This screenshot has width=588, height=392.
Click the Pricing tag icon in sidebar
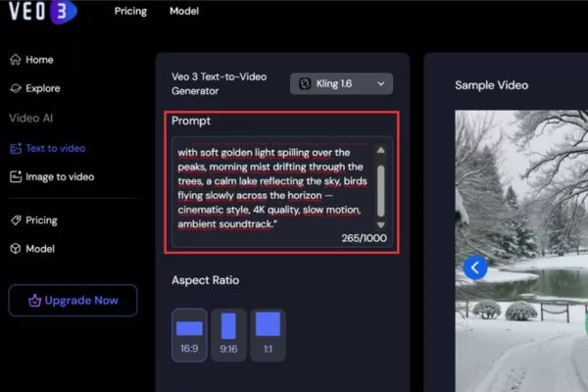coord(16,220)
